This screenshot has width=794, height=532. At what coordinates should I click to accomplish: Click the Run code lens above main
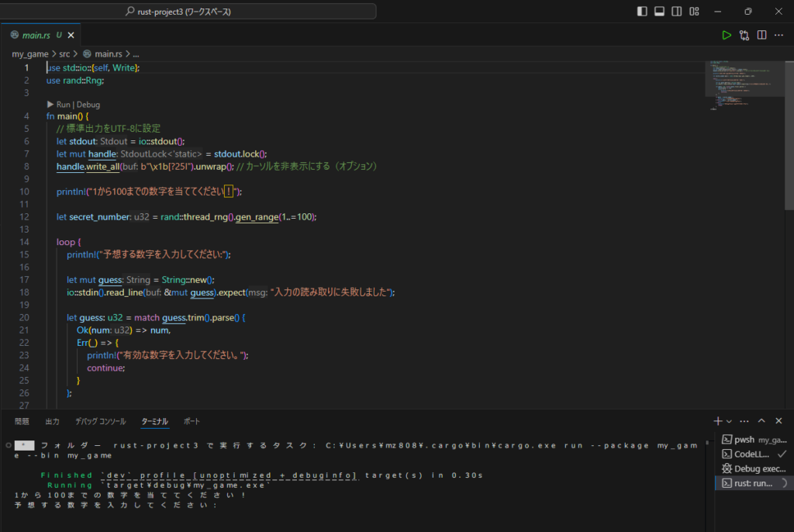coord(64,105)
